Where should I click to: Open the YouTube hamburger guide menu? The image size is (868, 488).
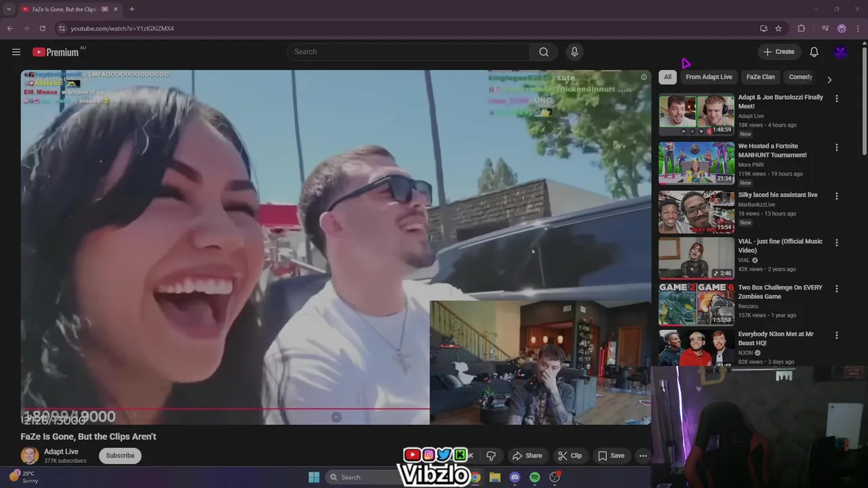(16, 52)
